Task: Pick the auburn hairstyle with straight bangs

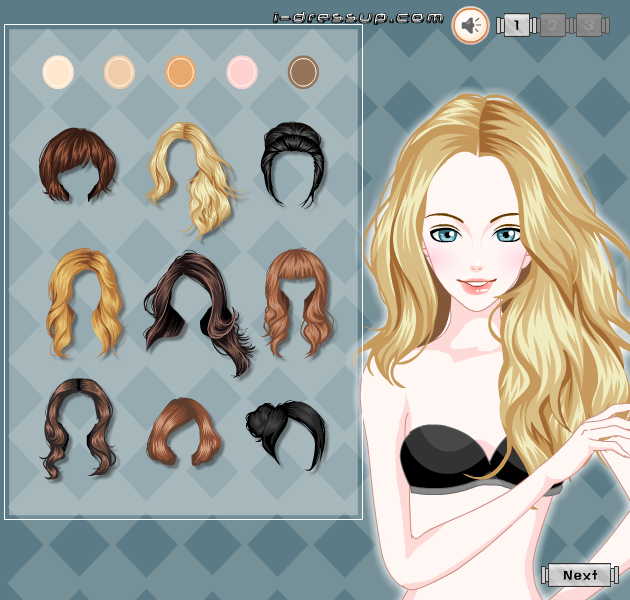Action: coord(298,302)
